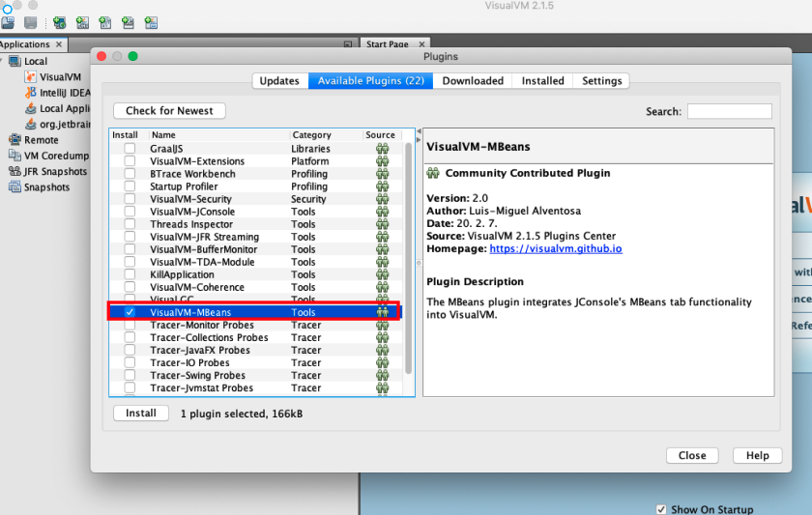The width and height of the screenshot is (812, 515).
Task: Open the https://visualvm.github.io homepage link
Action: click(556, 248)
